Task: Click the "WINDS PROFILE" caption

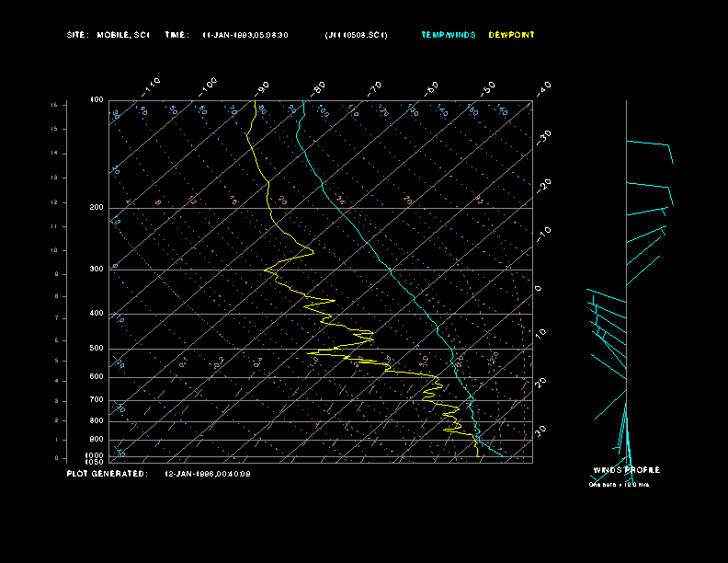Action: point(626,470)
